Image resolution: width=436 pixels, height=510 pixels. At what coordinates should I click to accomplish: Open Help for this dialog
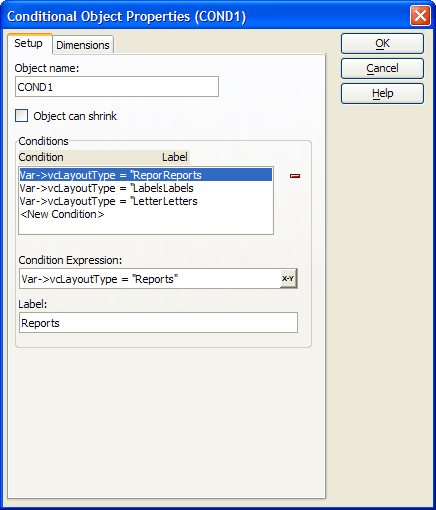click(382, 93)
